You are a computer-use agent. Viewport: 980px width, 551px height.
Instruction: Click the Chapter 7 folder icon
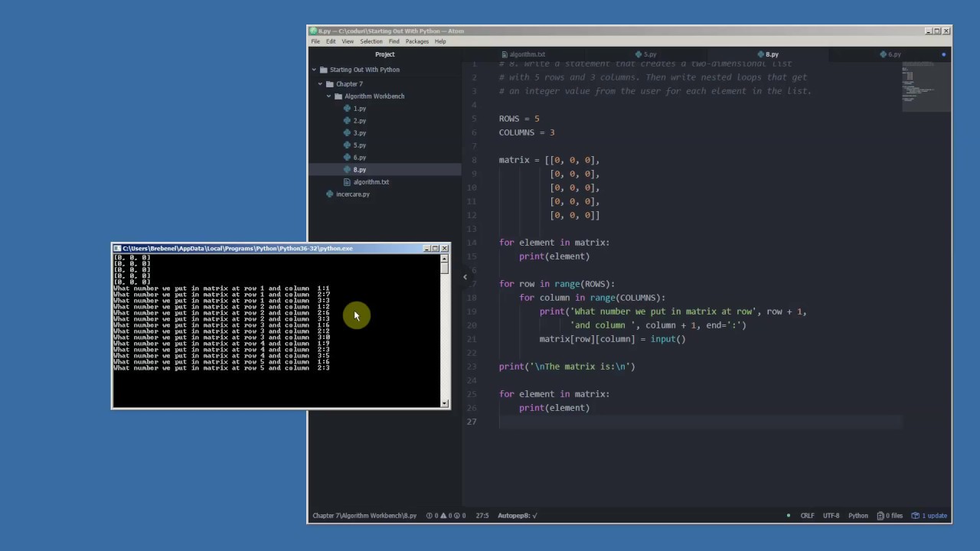[330, 84]
